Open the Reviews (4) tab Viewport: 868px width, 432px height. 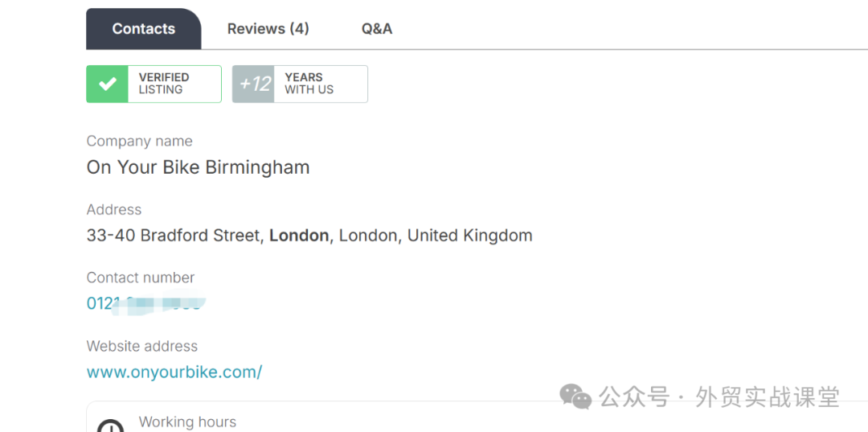[268, 29]
